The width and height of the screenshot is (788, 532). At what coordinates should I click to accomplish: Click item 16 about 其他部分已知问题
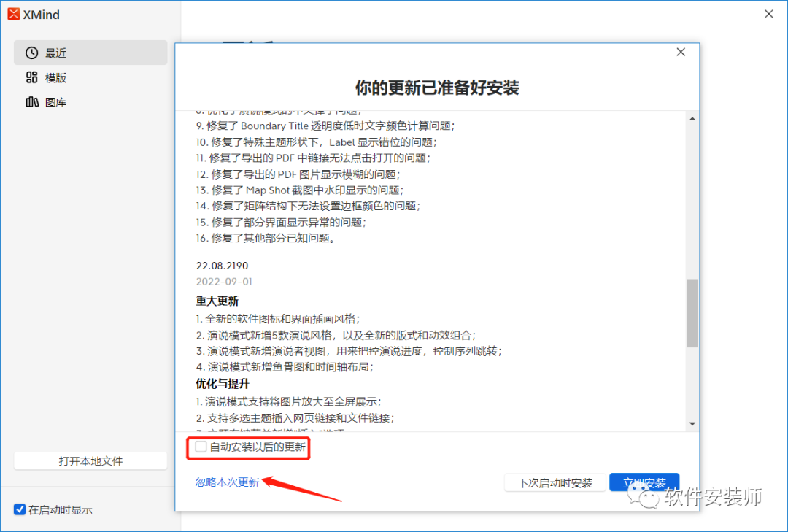click(x=266, y=238)
